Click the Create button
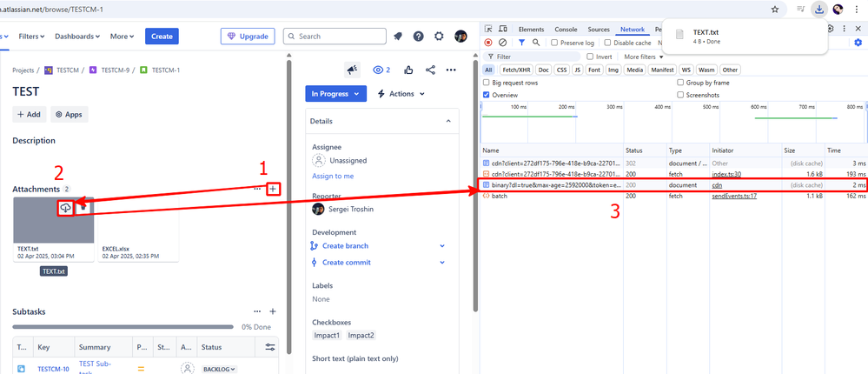 tap(162, 36)
